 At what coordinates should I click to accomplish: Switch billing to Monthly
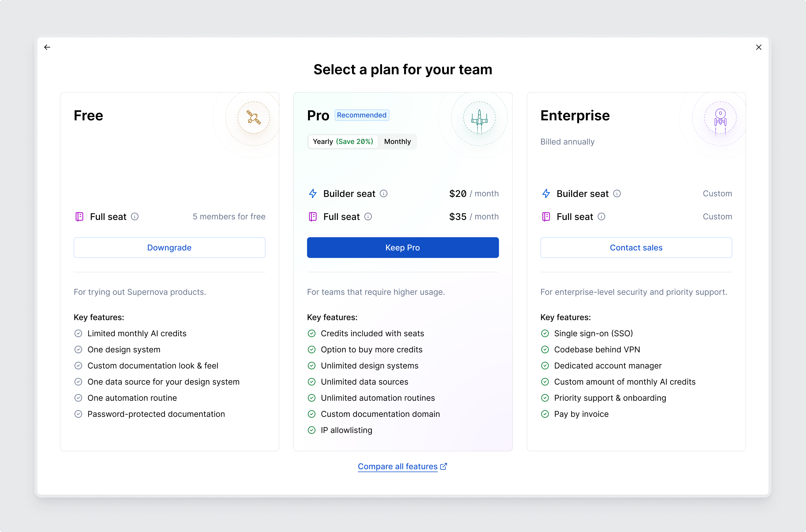(397, 141)
